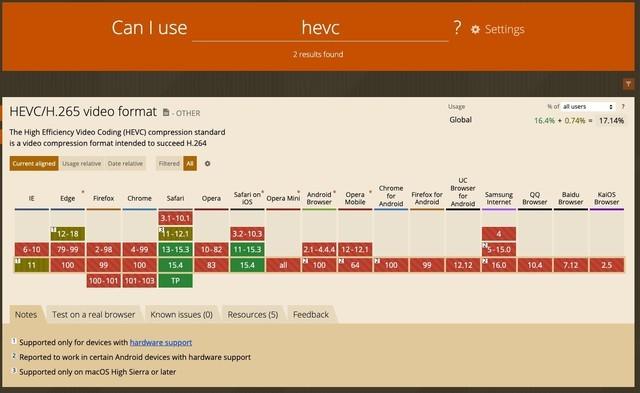This screenshot has width=640, height=393.
Task: Click the QQ Browser column header
Action: coord(534,198)
